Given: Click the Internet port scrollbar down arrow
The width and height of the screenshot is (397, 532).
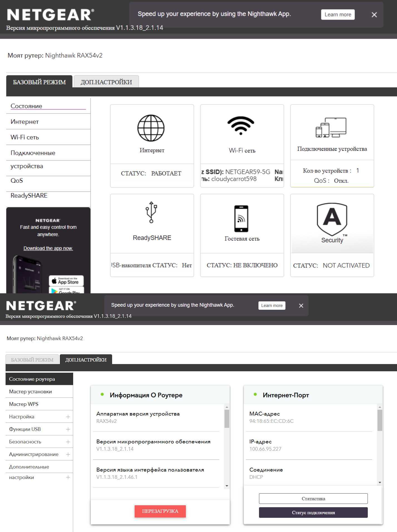Looking at the screenshot, I should click(x=380, y=482).
